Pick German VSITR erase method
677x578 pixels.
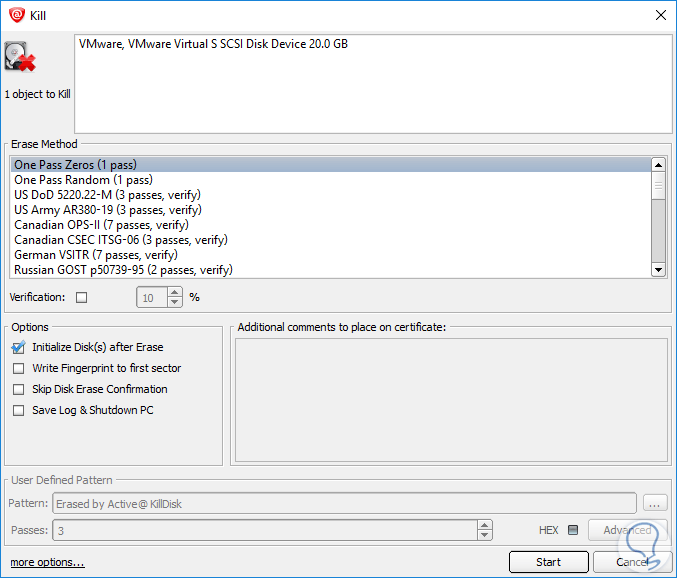click(x=330, y=255)
